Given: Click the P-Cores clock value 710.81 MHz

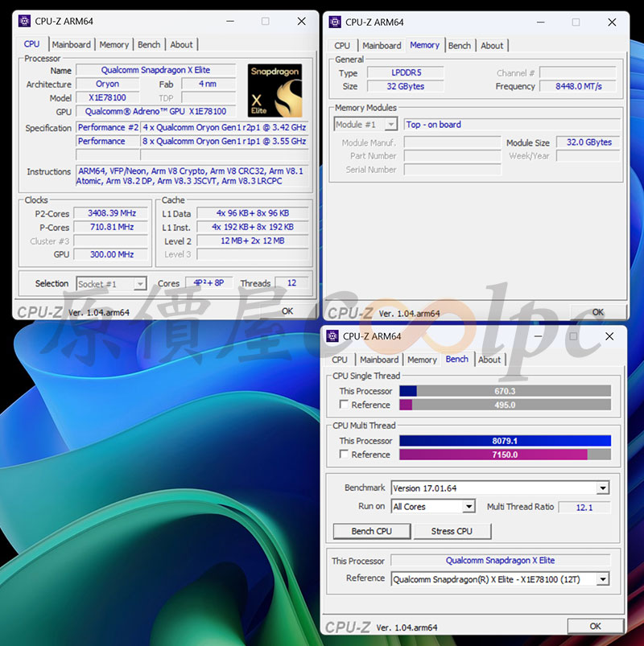Looking at the screenshot, I should (x=111, y=227).
